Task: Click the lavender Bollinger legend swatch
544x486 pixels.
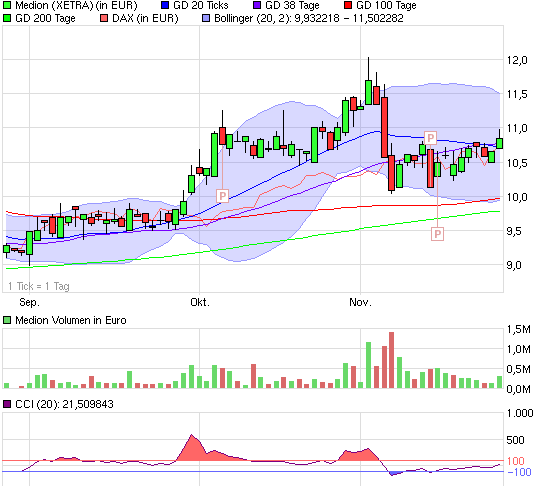Action: [x=206, y=18]
